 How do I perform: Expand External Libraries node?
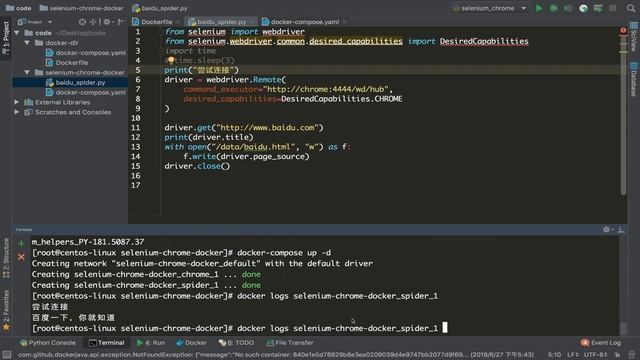click(17, 102)
